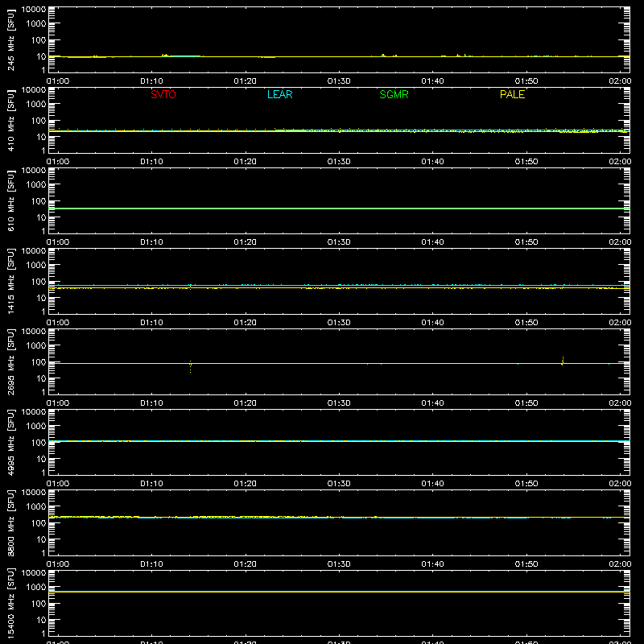Click the 1000 label on the 410 MHz y-axis
The height and width of the screenshot is (644, 644).
point(36,104)
